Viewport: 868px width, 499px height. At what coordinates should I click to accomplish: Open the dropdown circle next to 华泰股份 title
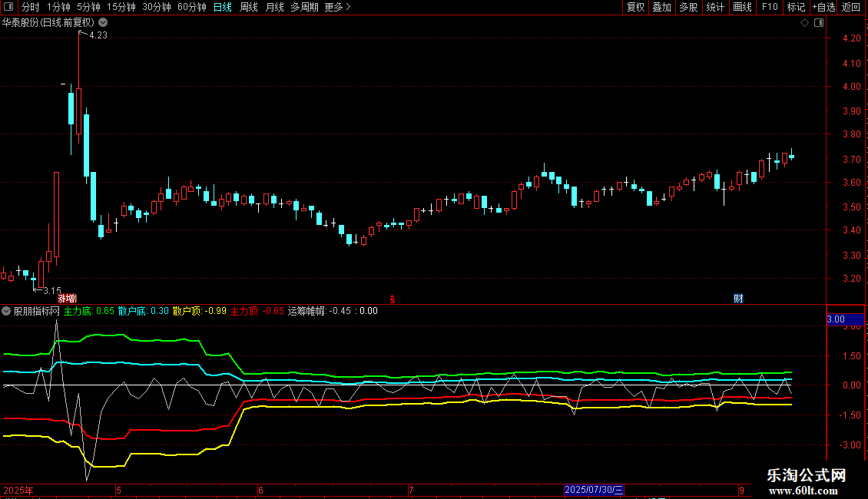click(x=103, y=23)
